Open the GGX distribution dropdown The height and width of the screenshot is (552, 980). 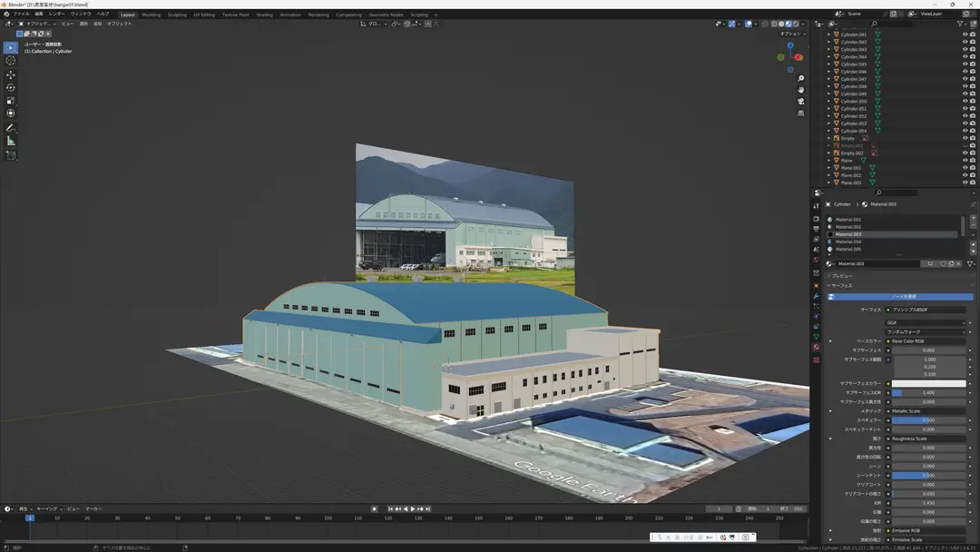pyautogui.click(x=926, y=322)
